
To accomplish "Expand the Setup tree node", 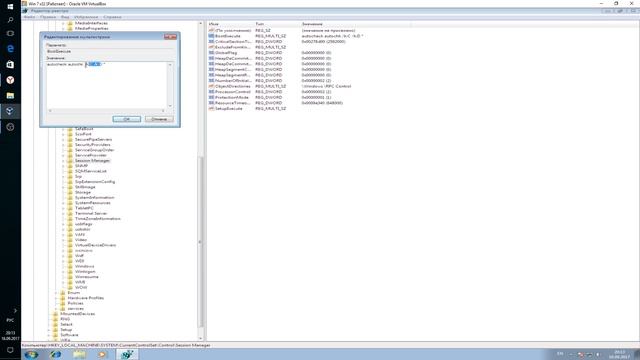I will point(49,330).
